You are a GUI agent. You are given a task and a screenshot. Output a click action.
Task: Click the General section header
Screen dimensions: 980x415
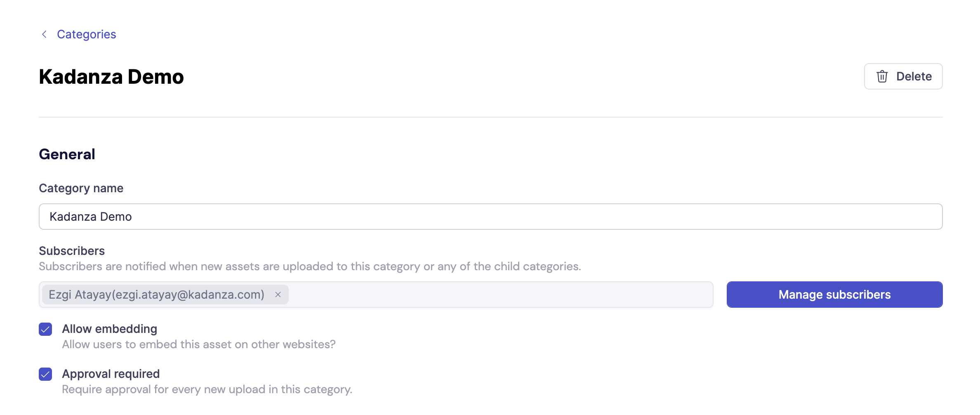pos(67,154)
